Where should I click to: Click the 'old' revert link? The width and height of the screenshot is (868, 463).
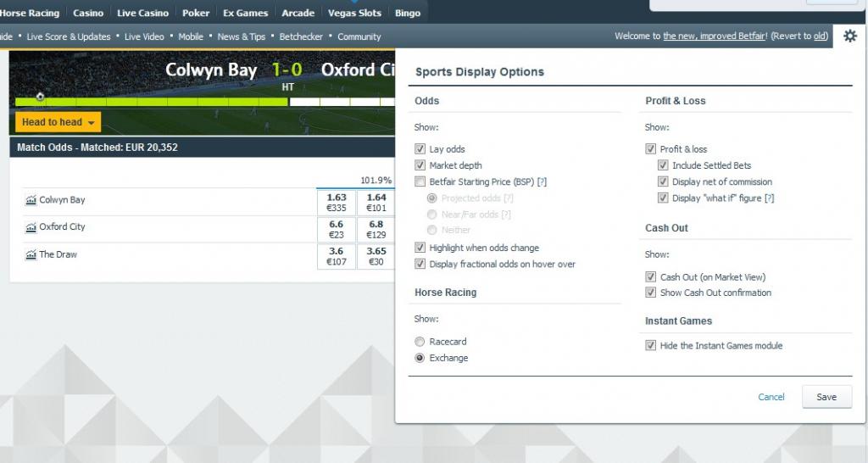[820, 36]
